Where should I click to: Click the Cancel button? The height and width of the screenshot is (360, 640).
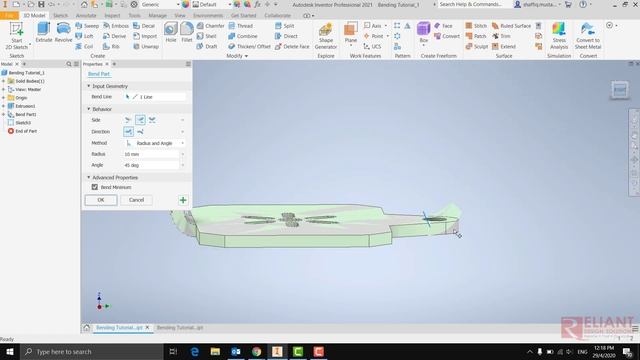[x=136, y=200]
